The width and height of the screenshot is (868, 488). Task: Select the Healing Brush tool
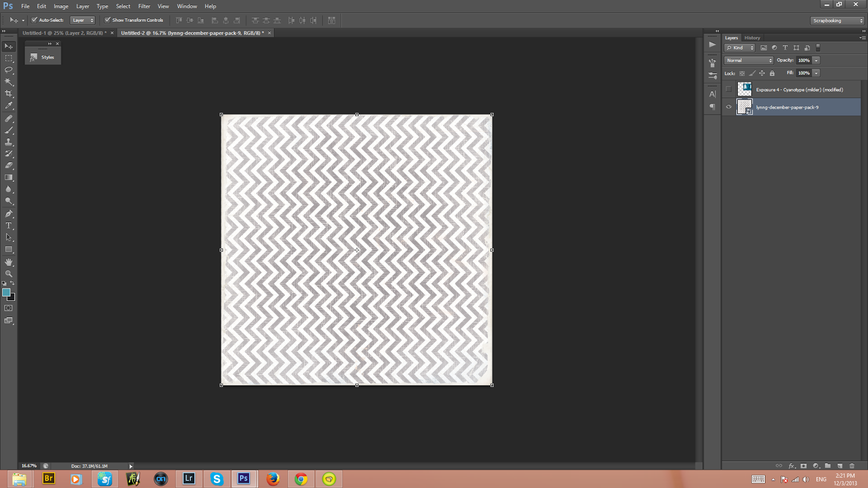coord(9,119)
